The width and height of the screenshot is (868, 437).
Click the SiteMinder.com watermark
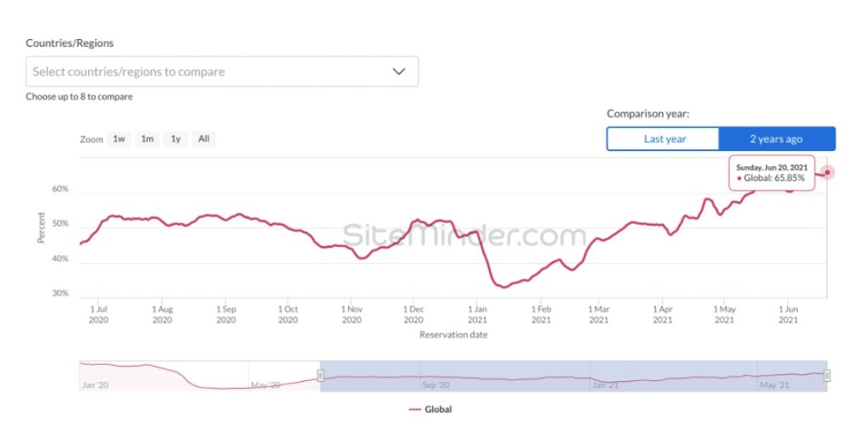[x=464, y=235]
